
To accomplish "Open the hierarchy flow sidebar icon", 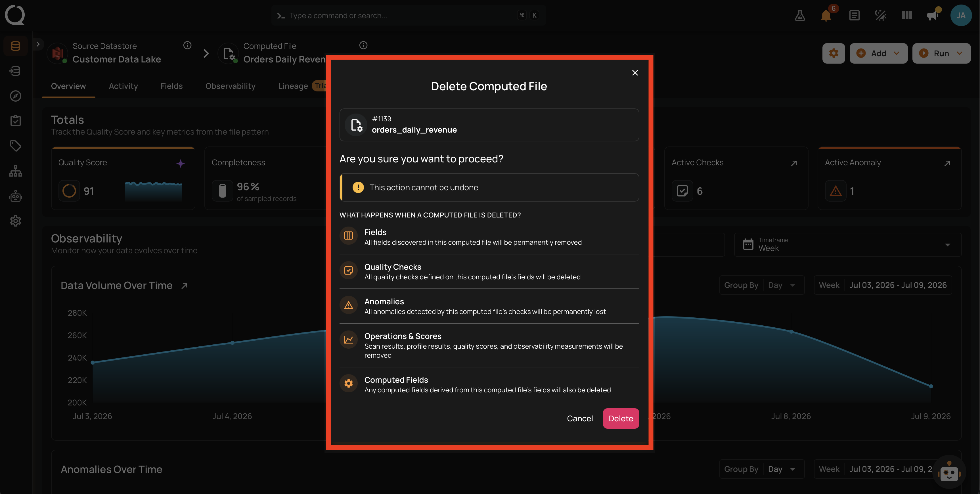I will click(x=16, y=171).
